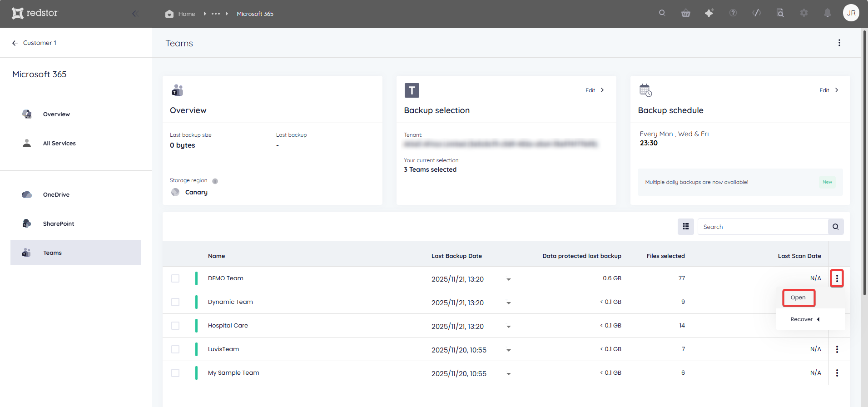Go back using the Customer 1 arrow
Image resolution: width=868 pixels, height=407 pixels.
(x=15, y=43)
